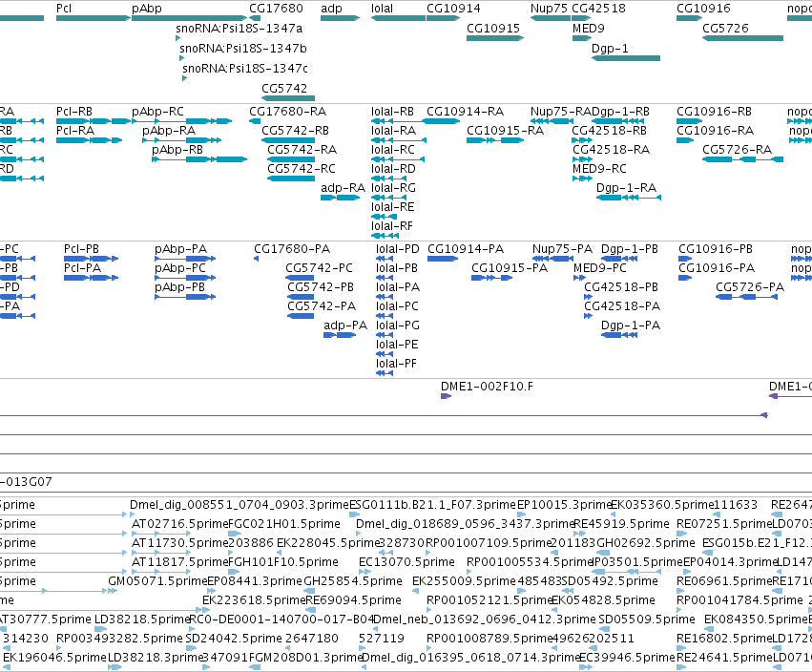The height and width of the screenshot is (672, 812).
Task: Select EST EC13070.5prime
Action: tap(407, 561)
